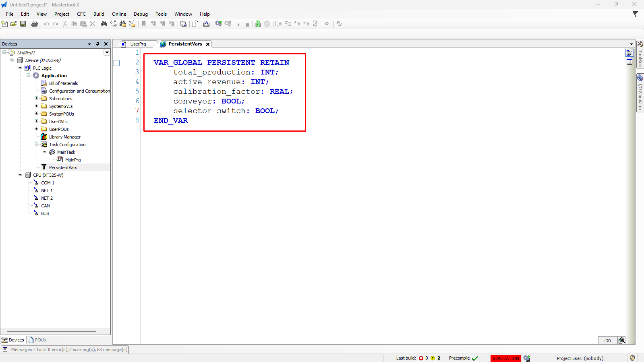Screen dimensions: 644x362
Task: Switch editor to tabular view
Action: tap(630, 62)
